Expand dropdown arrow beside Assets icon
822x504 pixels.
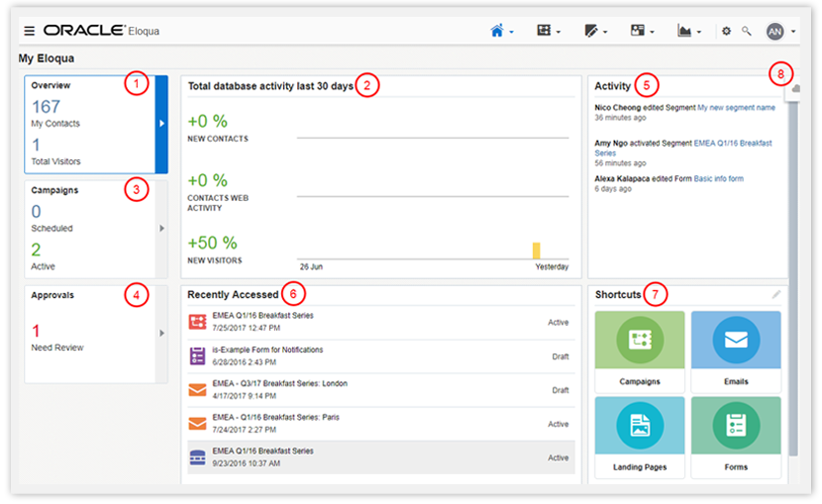(x=605, y=32)
